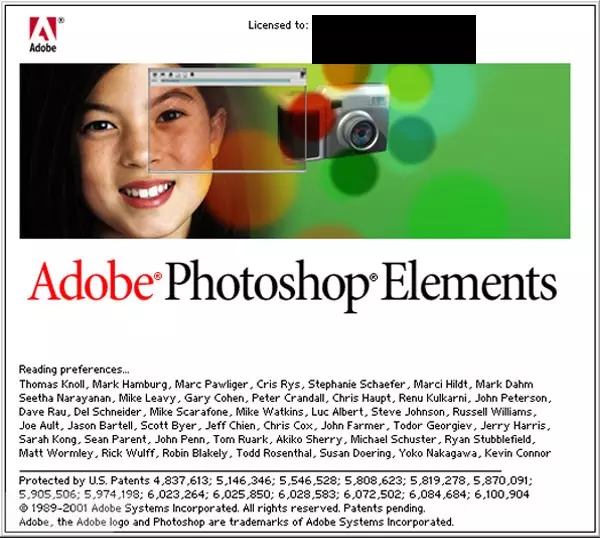Click the name 'Todor Georgiev'
The height and width of the screenshot is (538, 600).
(433, 426)
